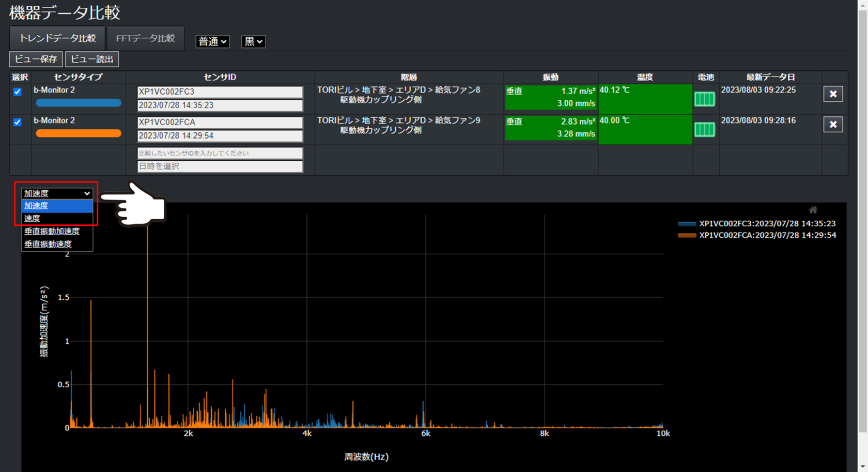Click the ビュー保存 button

(36, 59)
